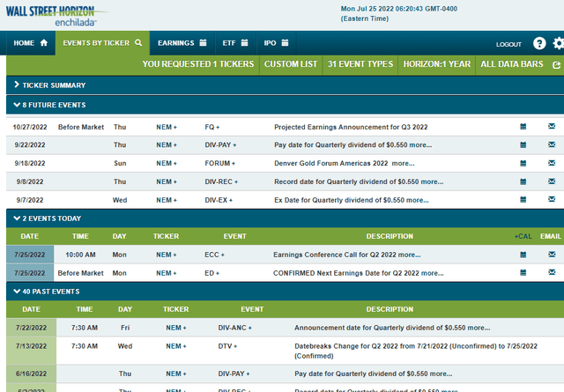Image resolution: width=564 pixels, height=392 pixels.
Task: Expand NEM + in the 10/27/2022 row
Action: click(x=167, y=127)
